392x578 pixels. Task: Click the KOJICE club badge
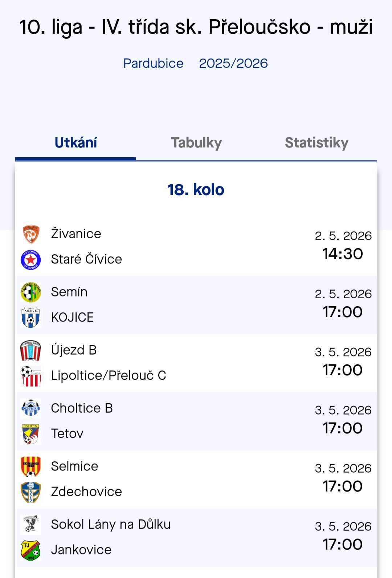pyautogui.click(x=31, y=318)
